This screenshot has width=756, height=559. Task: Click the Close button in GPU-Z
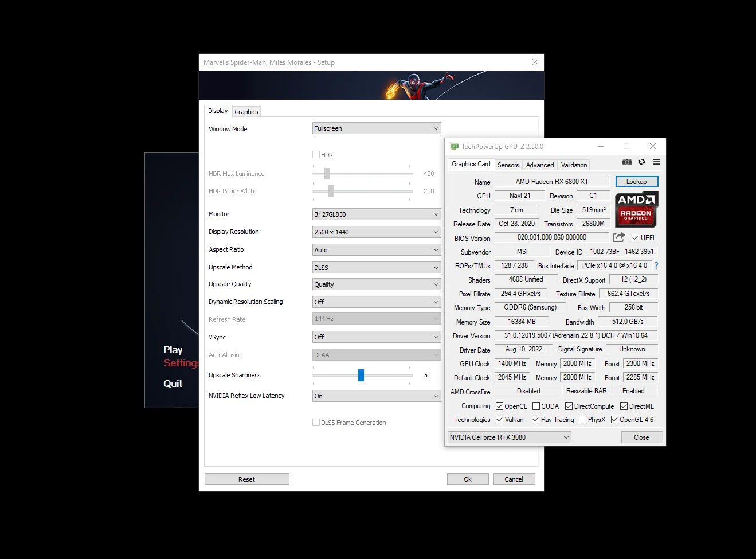coord(642,437)
